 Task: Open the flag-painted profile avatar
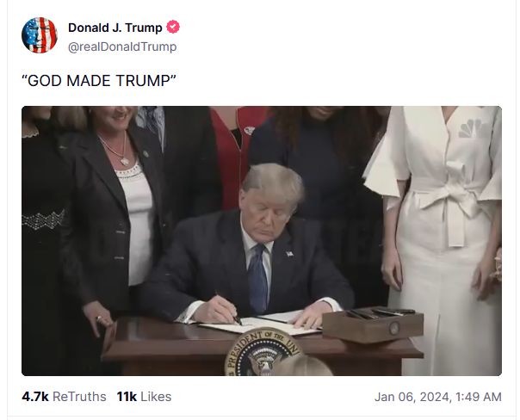40,35
